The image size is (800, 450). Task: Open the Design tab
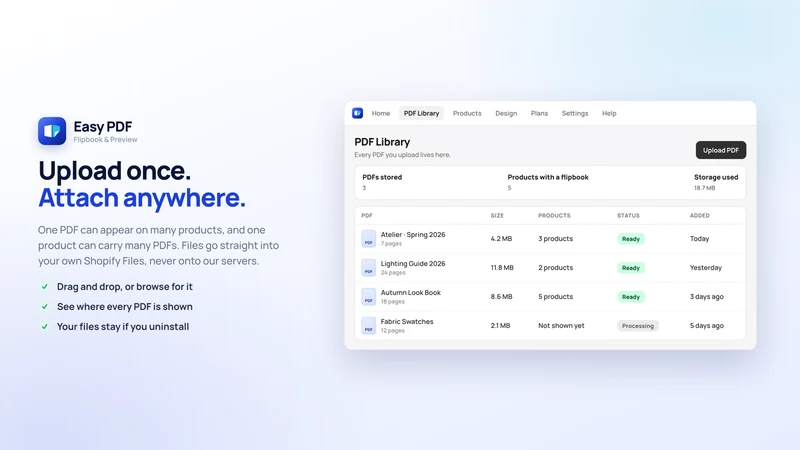(506, 113)
